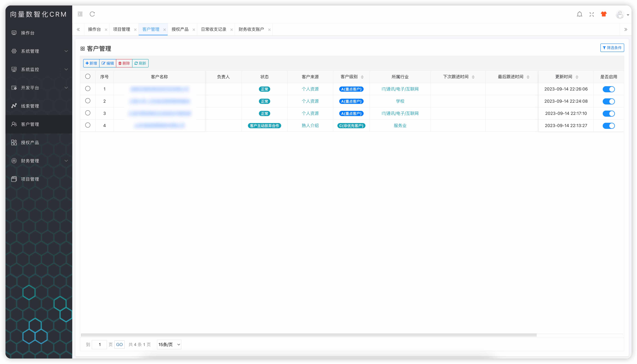Switch to the 项目管理 tab
Viewport: 637px width, 364px height.
click(x=122, y=30)
